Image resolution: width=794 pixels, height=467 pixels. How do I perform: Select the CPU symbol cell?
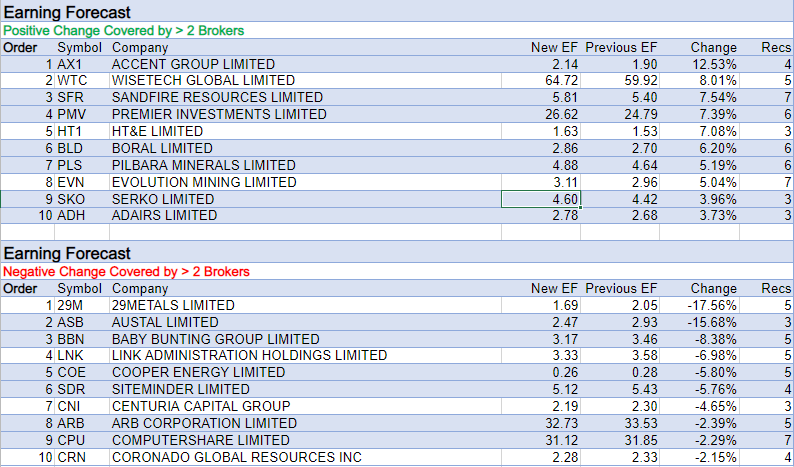tap(72, 440)
